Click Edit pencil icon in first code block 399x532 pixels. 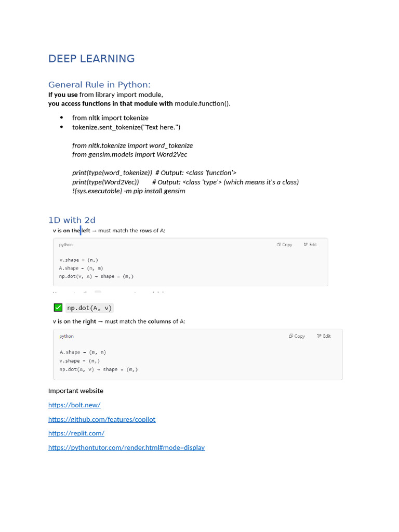[x=305, y=245]
